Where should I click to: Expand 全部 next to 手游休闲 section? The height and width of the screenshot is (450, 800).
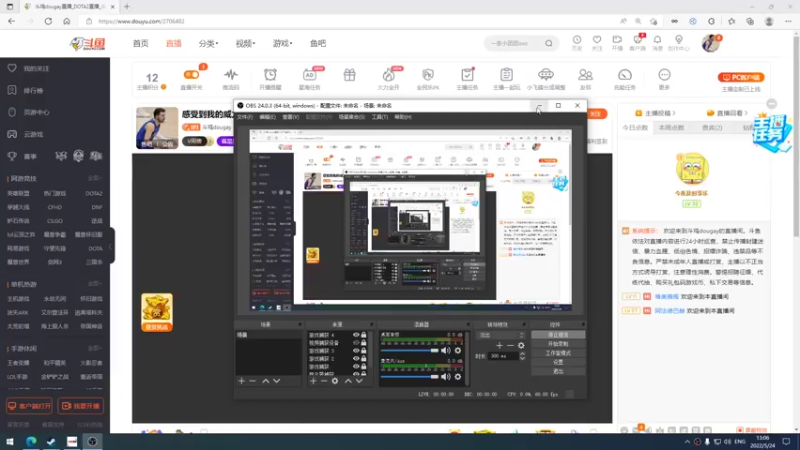point(94,348)
